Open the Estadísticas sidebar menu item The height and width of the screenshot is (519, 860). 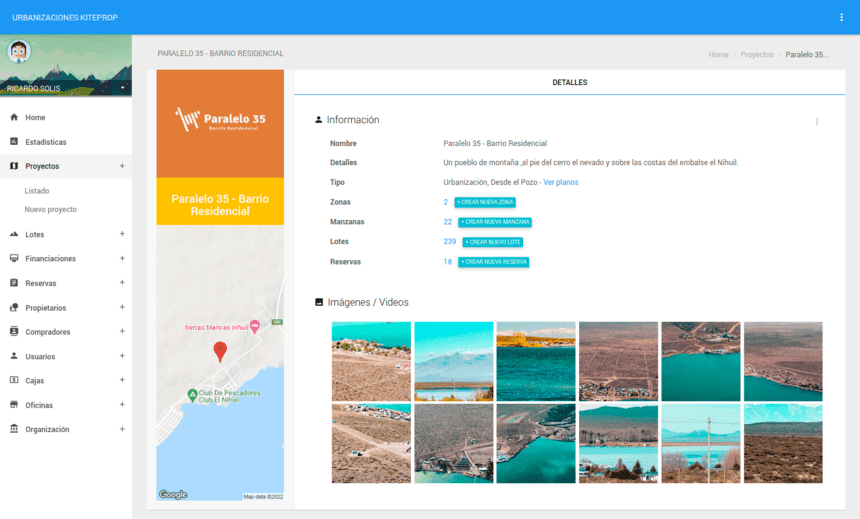click(x=66, y=142)
